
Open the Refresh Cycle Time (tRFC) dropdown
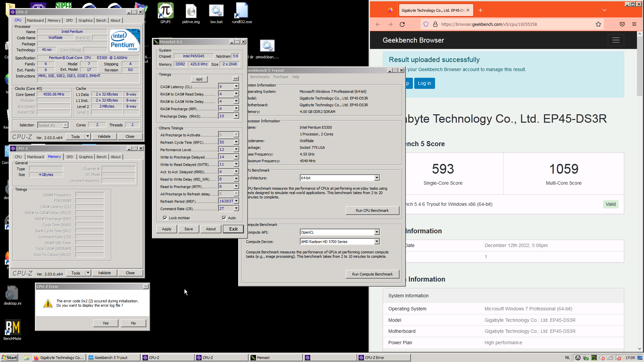[236, 142]
